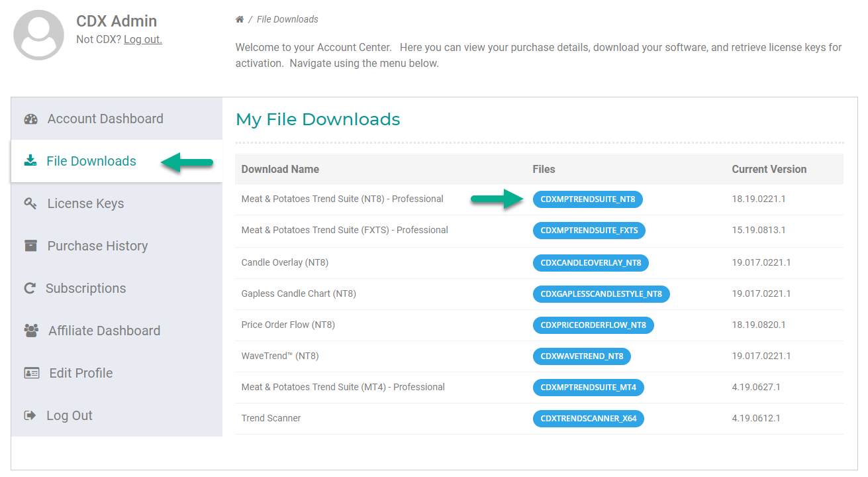Click the Candle Overlay (NT8) row name

pos(285,262)
